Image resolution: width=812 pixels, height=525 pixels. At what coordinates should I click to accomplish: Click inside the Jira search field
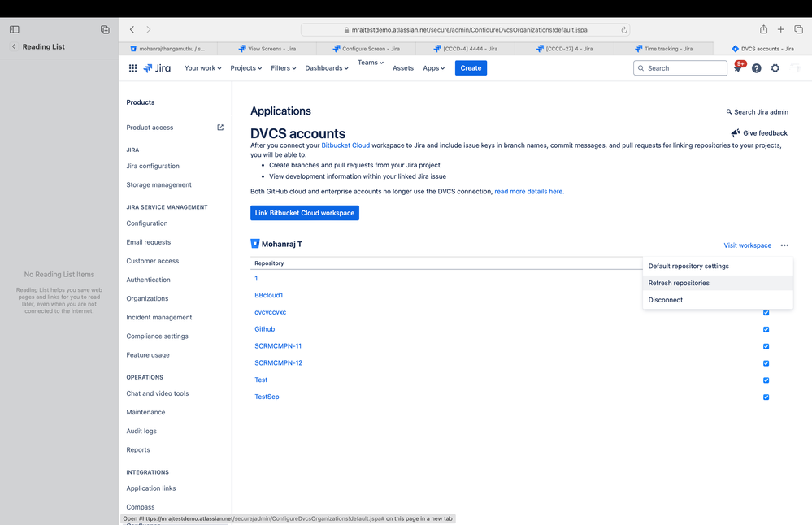[680, 68]
